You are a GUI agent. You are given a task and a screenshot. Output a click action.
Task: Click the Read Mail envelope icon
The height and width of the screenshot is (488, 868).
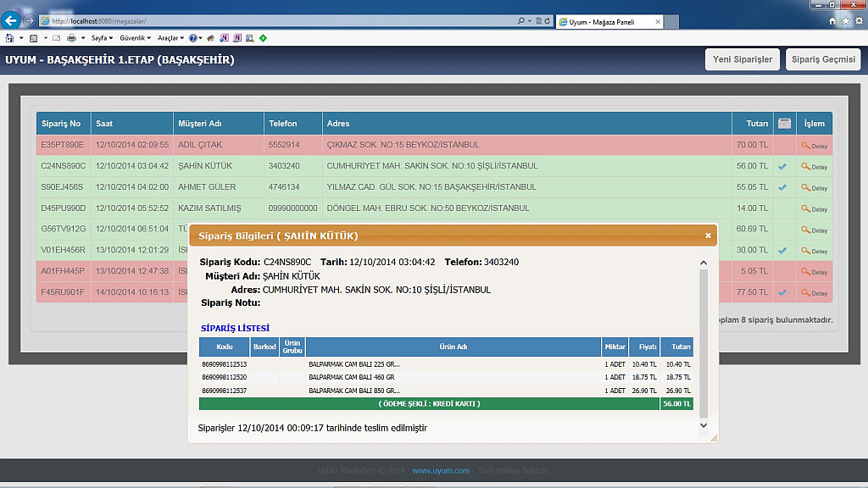57,38
